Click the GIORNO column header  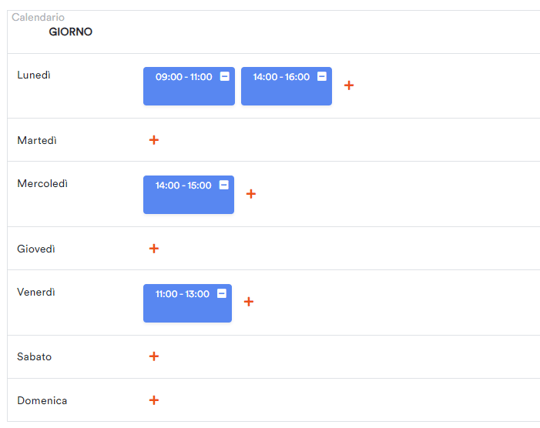click(71, 32)
